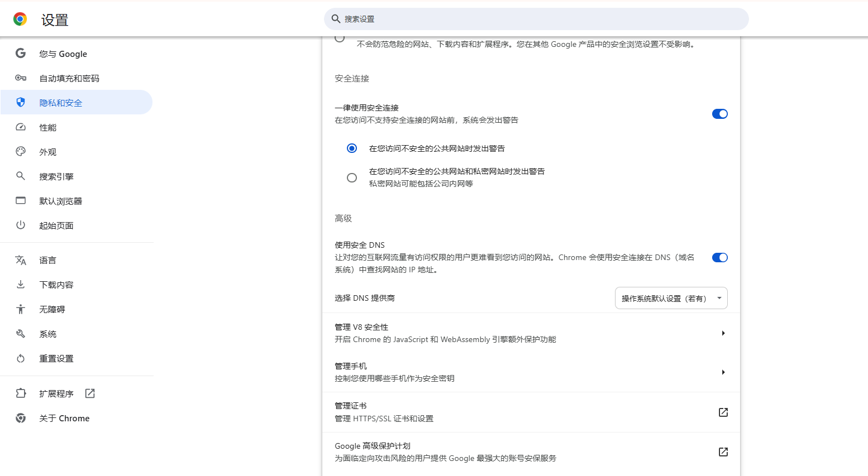
Task: Click the Google G icon in sidebar
Action: tap(21, 54)
